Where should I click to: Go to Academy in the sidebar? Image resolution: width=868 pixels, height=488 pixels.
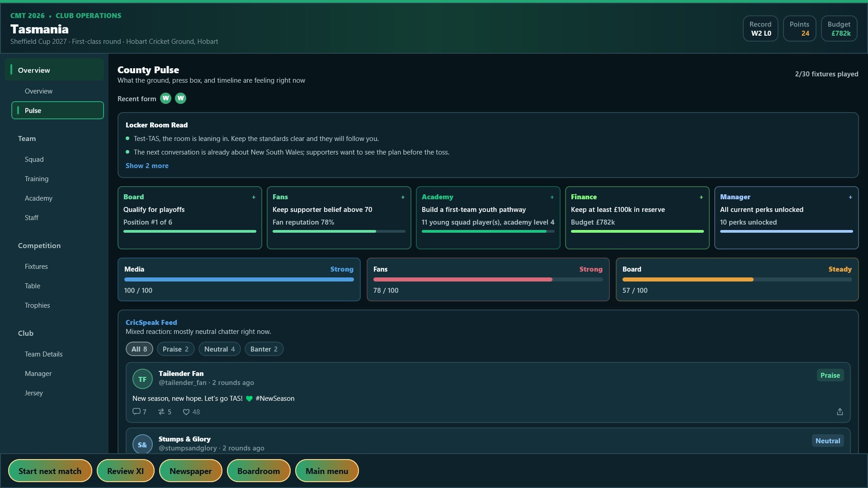pyautogui.click(x=57, y=198)
